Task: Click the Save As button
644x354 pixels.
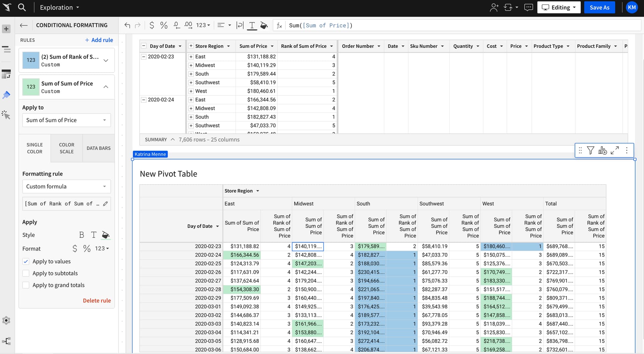Action: click(x=599, y=7)
